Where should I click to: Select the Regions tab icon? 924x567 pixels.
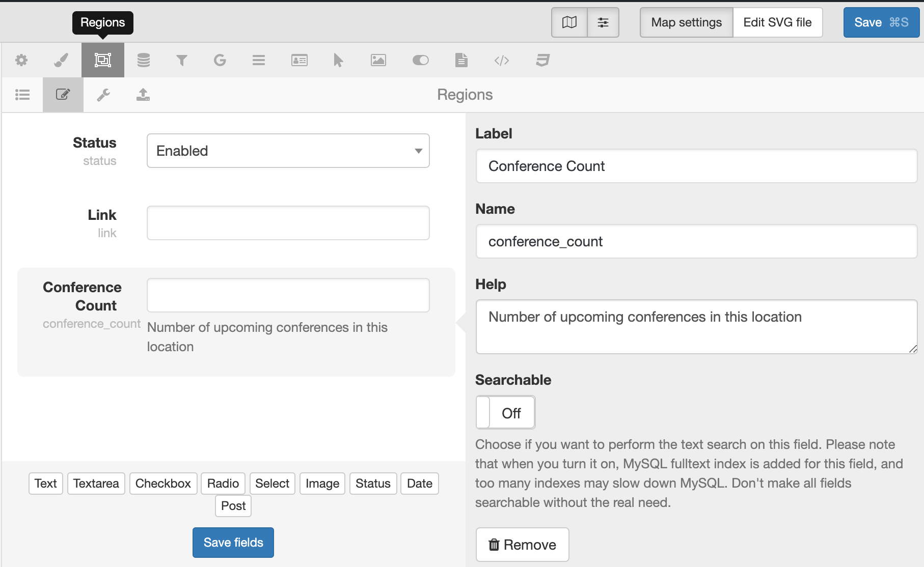click(x=103, y=60)
